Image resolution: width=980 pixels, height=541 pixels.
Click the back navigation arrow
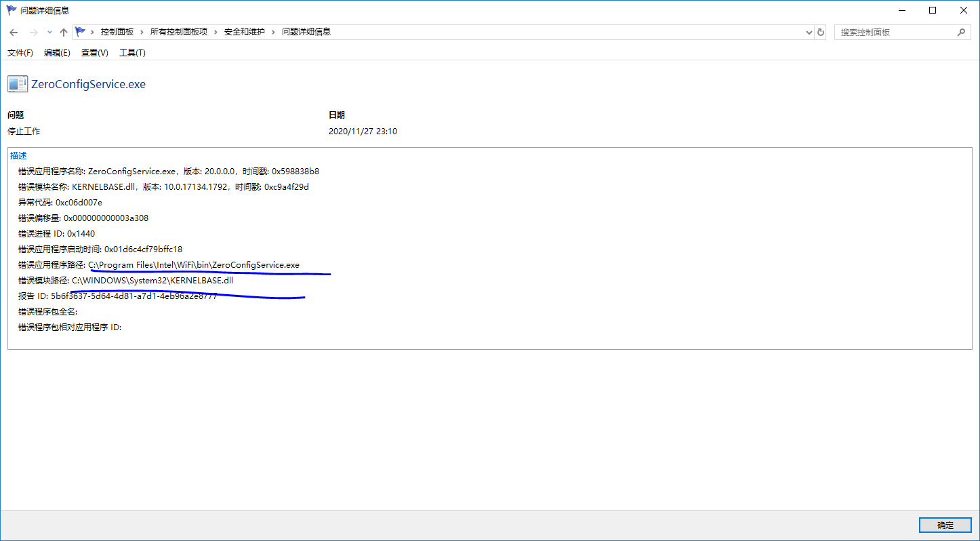click(14, 32)
